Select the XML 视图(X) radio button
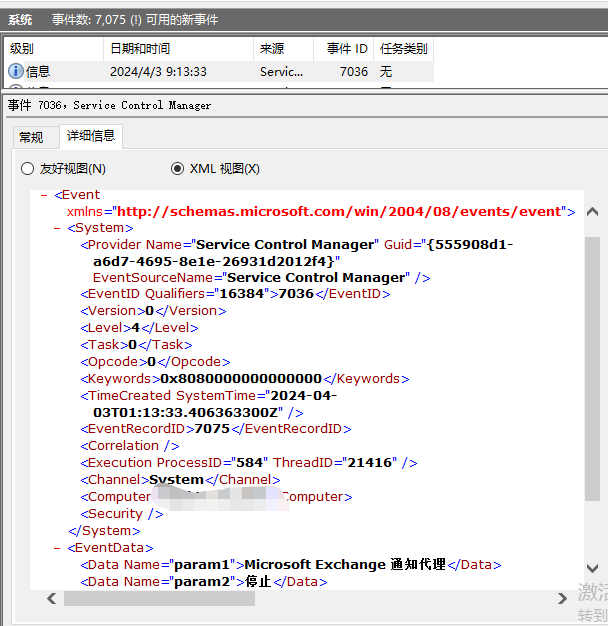Image resolution: width=608 pixels, height=626 pixels. (177, 168)
